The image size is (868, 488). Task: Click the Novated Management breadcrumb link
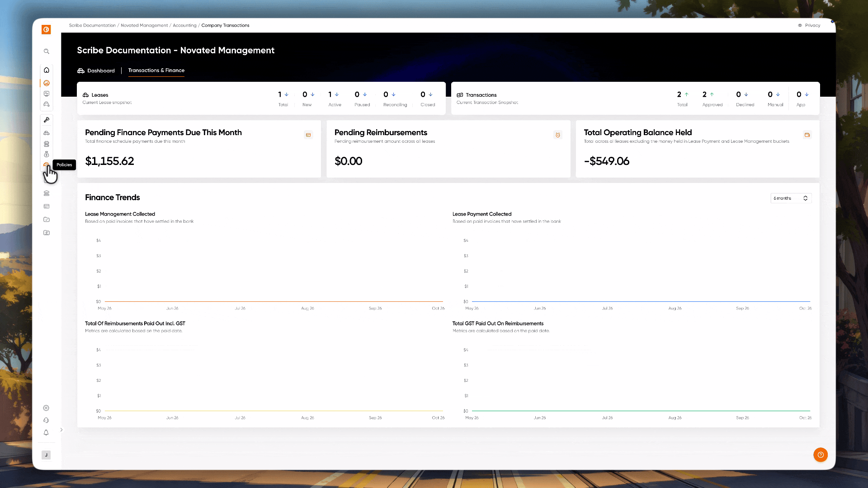tap(144, 25)
